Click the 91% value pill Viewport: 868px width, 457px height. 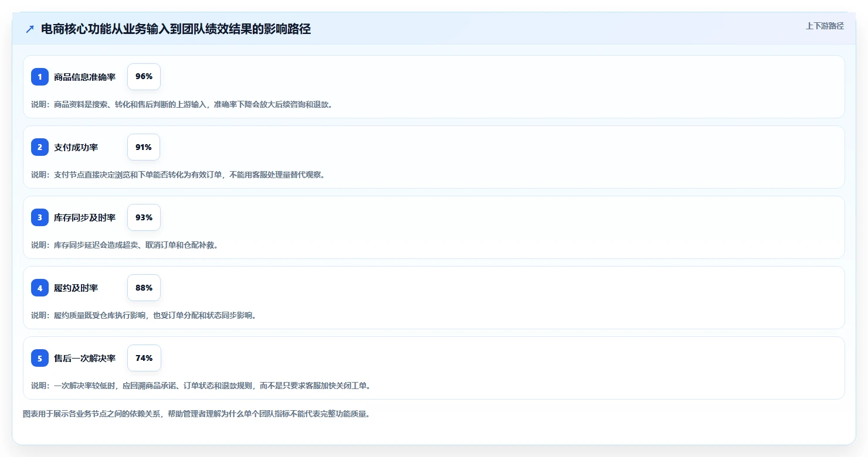tap(144, 147)
